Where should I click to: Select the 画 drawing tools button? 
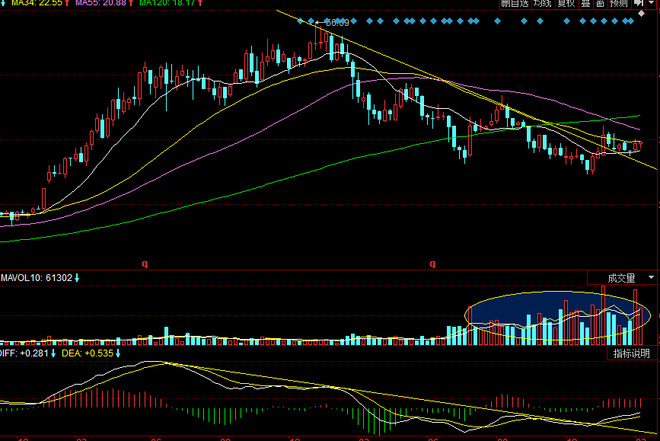(x=600, y=4)
